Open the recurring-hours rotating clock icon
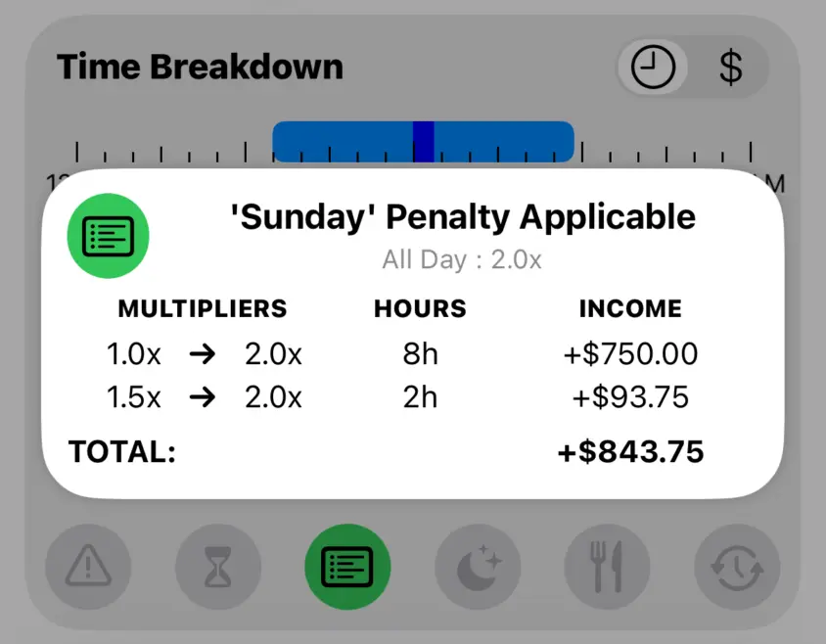826x644 pixels. point(736,568)
